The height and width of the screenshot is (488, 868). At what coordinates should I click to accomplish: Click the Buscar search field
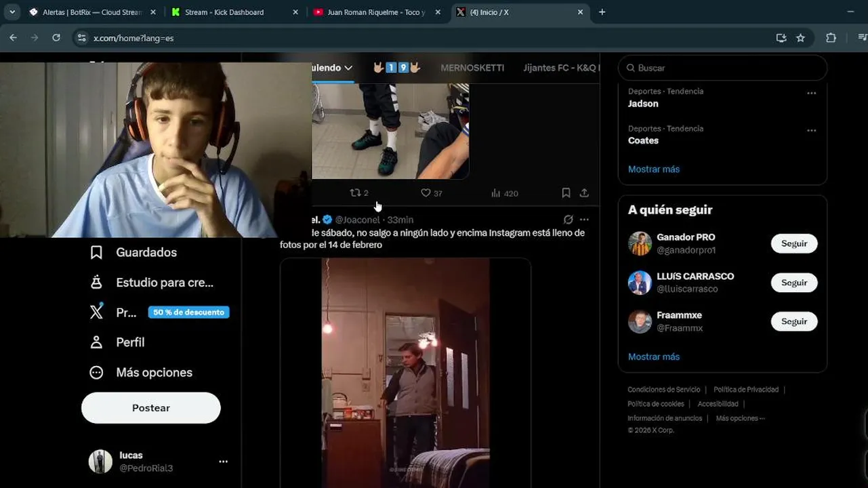pyautogui.click(x=723, y=68)
